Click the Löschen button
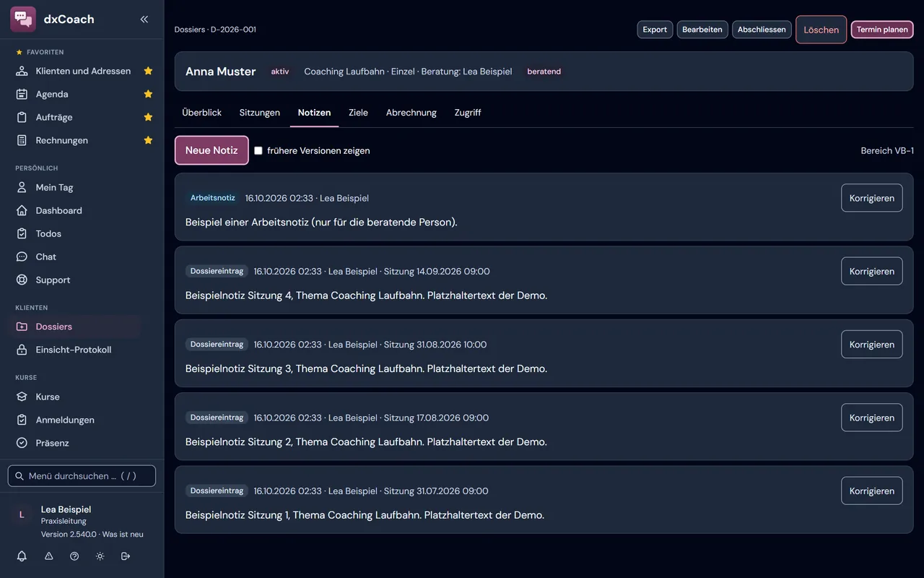924x578 pixels. [821, 30]
